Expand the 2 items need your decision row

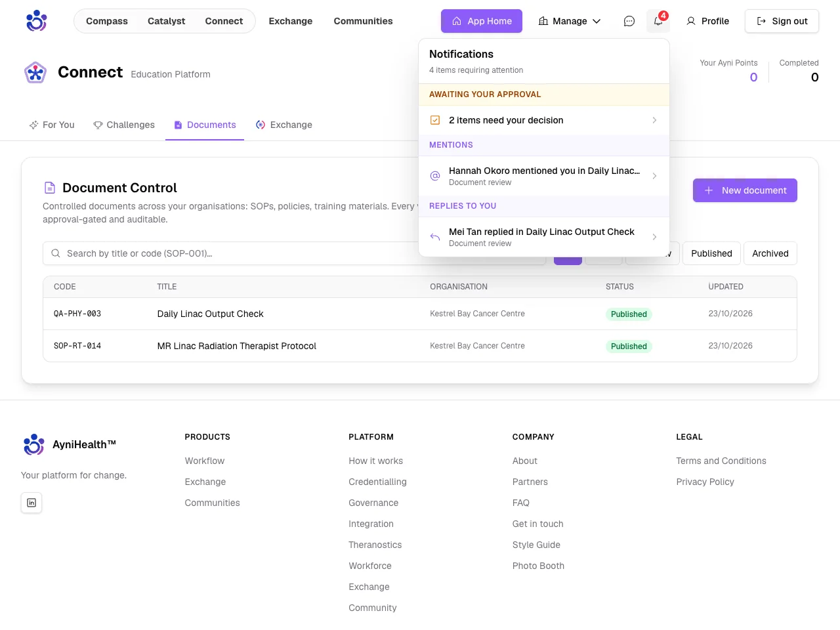(x=544, y=120)
